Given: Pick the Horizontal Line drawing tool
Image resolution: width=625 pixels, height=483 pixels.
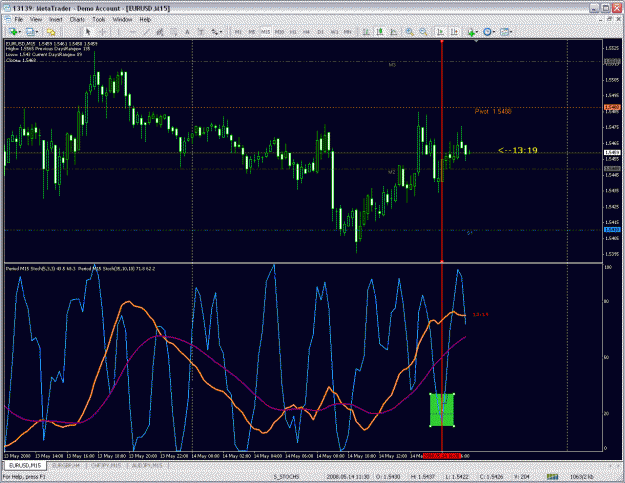Looking at the screenshot, I should pos(132,32).
